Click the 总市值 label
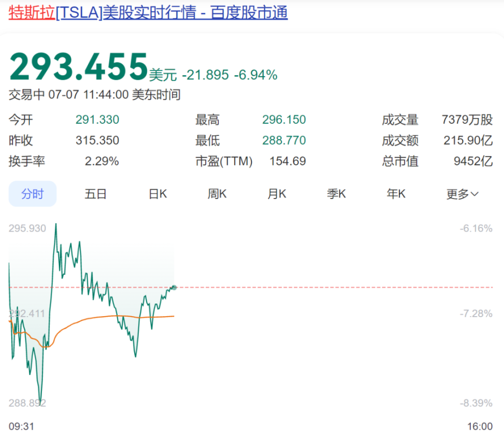Viewport: 504px width, 439px height. [x=400, y=161]
